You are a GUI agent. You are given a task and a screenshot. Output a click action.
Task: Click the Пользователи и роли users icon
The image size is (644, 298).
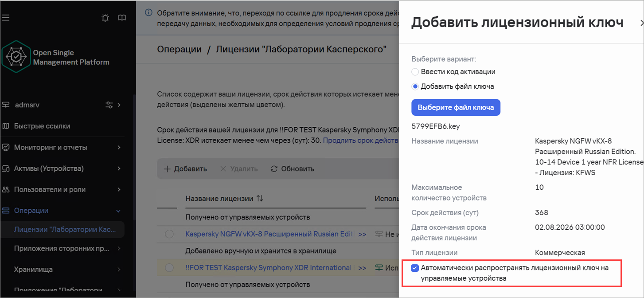click(6, 189)
